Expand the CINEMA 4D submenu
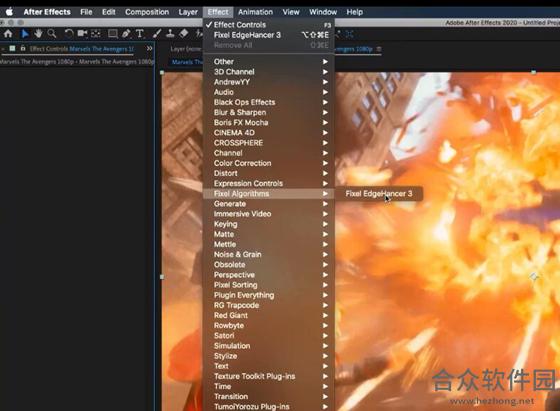 coord(269,132)
